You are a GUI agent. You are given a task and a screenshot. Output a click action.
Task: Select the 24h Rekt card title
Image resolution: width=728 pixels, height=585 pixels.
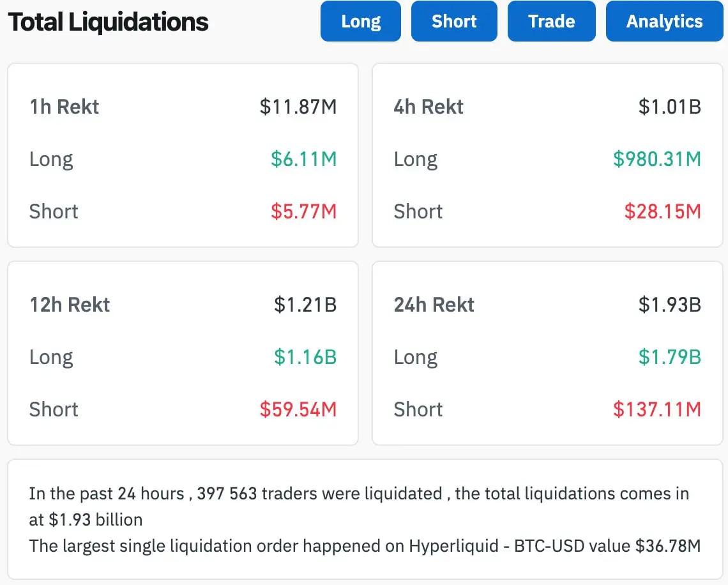[434, 305]
